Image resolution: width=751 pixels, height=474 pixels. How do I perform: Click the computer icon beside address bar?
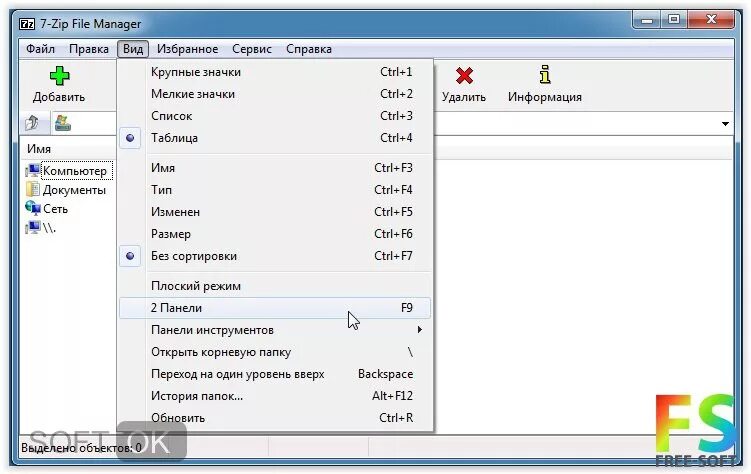coord(63,123)
